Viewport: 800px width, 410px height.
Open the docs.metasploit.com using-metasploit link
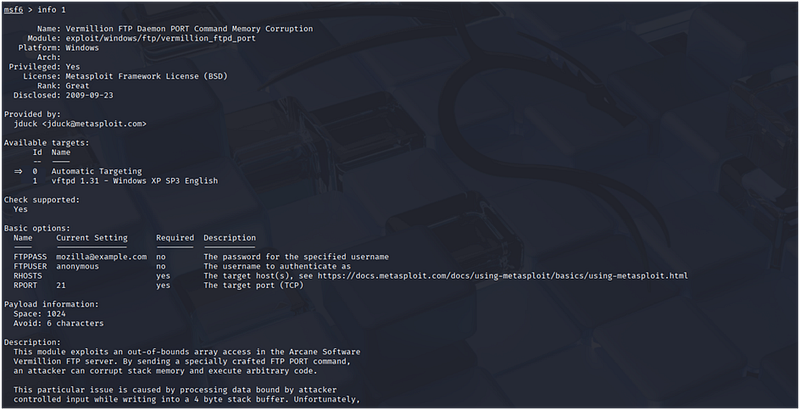coord(503,276)
